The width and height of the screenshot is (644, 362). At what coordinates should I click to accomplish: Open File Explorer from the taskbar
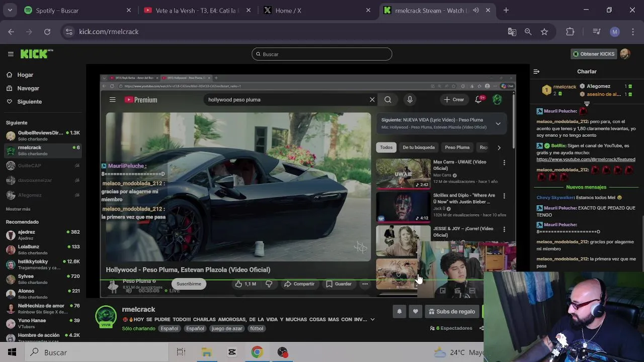[x=207, y=352]
